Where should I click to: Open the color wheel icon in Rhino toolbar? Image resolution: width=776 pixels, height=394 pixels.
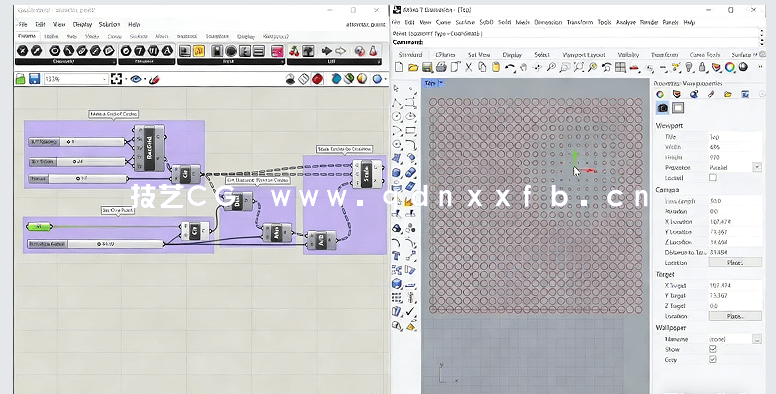(x=729, y=67)
